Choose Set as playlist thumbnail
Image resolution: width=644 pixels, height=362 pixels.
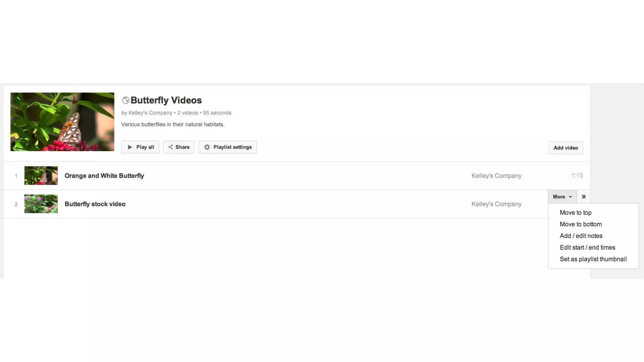coord(593,259)
